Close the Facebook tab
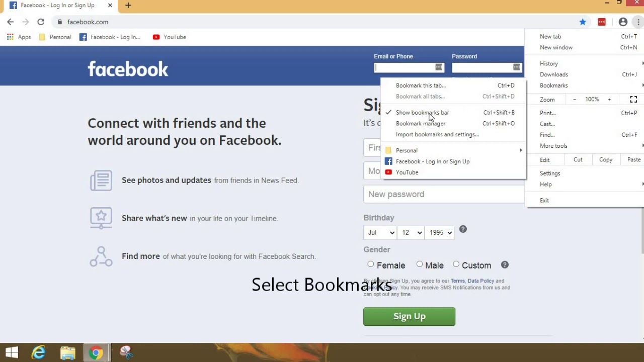This screenshot has width=644, height=362. 110,5
